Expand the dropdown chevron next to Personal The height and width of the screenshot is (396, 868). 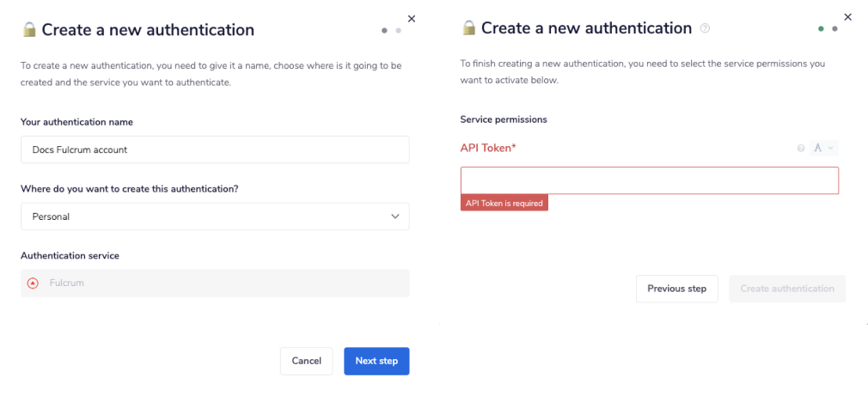click(x=395, y=216)
